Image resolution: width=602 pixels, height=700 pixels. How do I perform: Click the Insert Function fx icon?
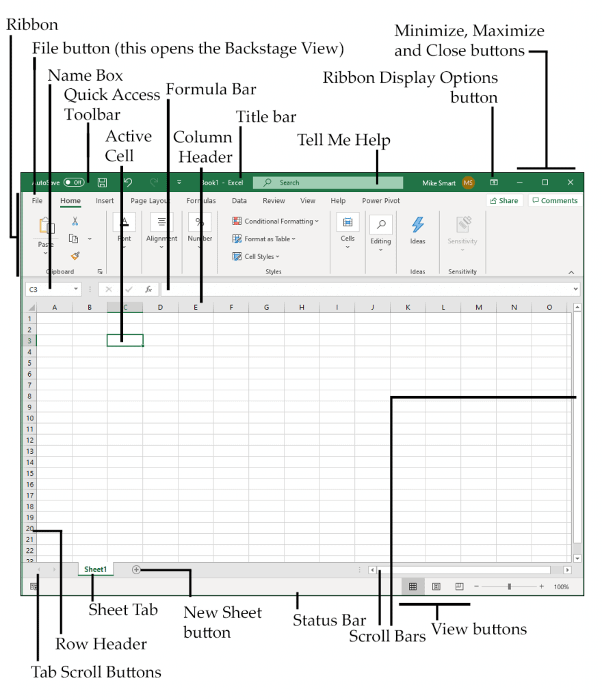pyautogui.click(x=148, y=289)
